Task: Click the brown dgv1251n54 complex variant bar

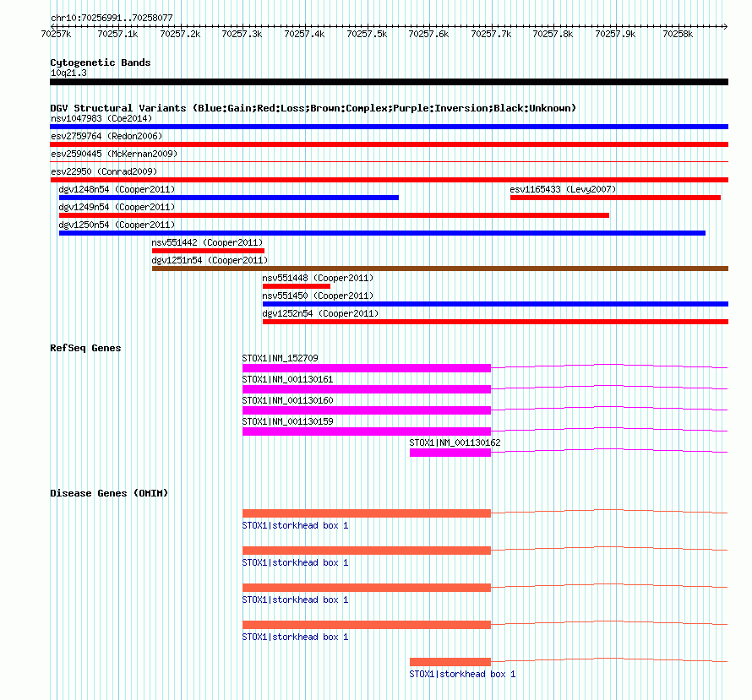Action: tap(440, 269)
